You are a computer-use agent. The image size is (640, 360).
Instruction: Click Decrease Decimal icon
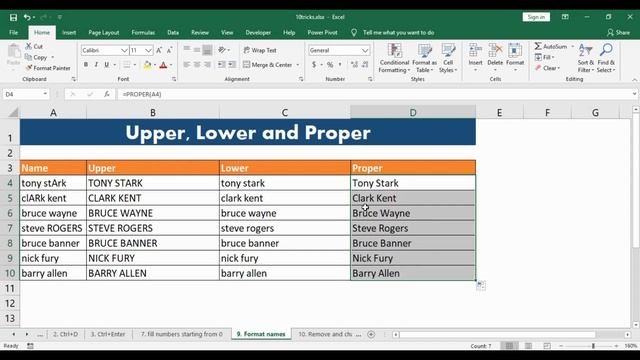pos(365,64)
